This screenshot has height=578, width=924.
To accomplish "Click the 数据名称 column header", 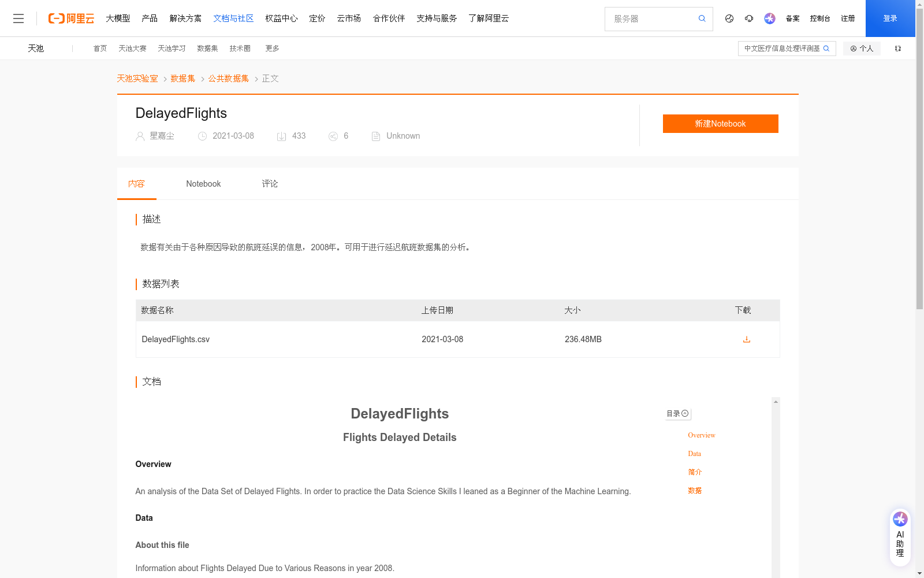I will (157, 310).
